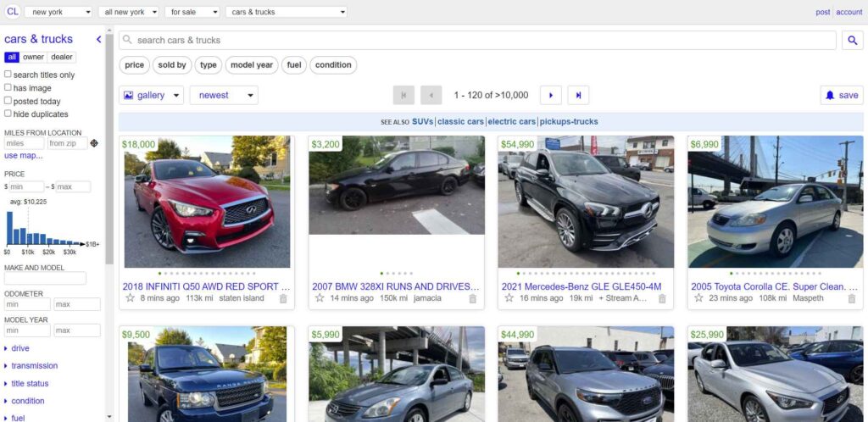Go to classic cars see-also link
The height and width of the screenshot is (422, 868).
point(460,122)
